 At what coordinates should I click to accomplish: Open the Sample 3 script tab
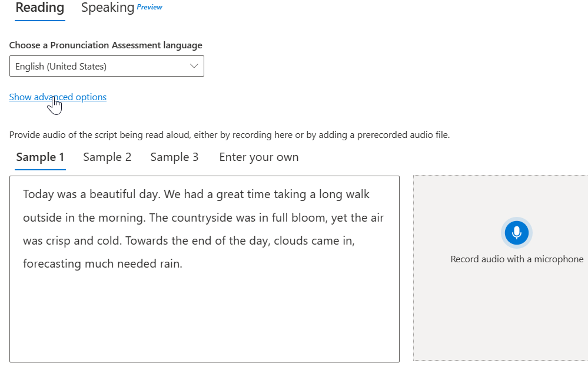pos(174,157)
